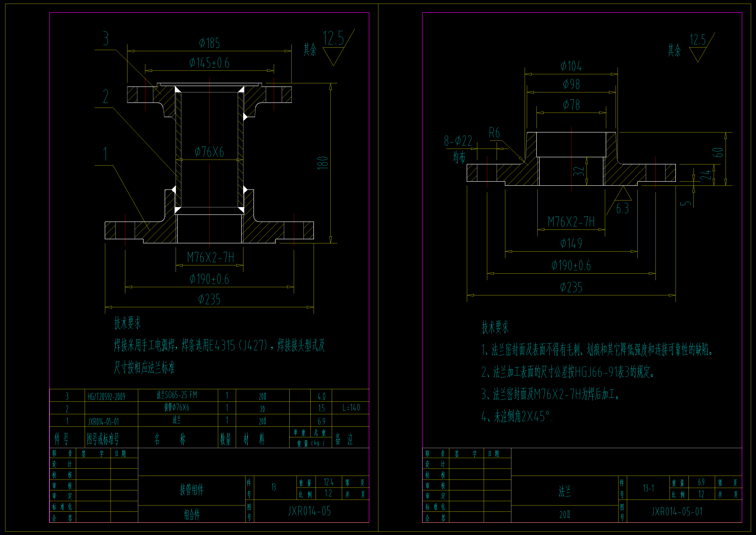Select the "12.4" weight value
The height and width of the screenshot is (535, 756).
(329, 482)
